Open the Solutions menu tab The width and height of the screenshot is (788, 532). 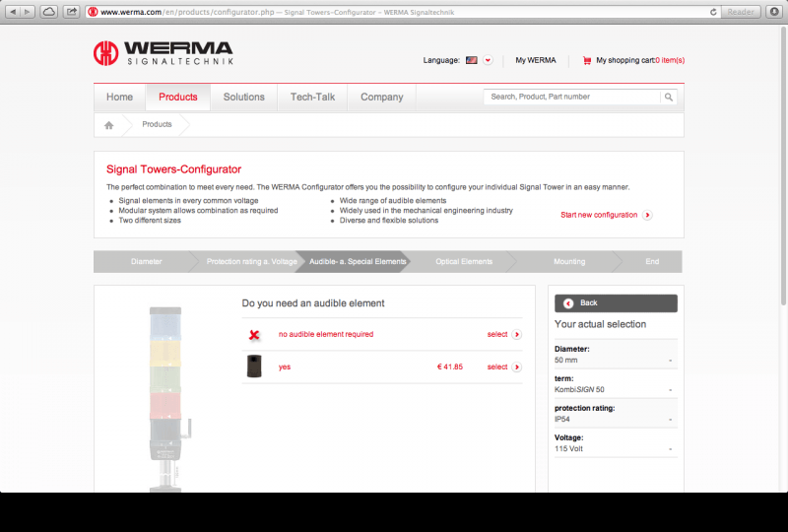click(243, 98)
